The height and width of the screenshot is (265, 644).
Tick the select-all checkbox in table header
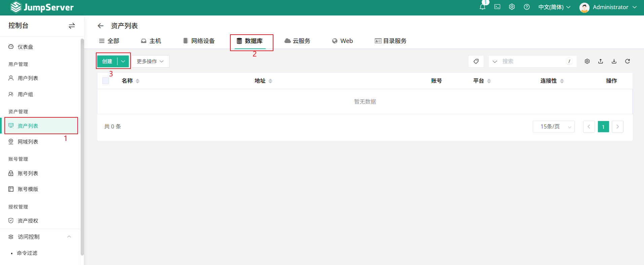106,81
